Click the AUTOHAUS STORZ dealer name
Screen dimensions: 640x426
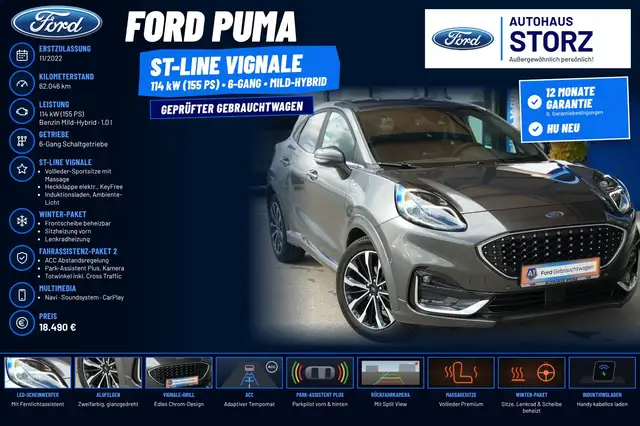[x=551, y=34]
